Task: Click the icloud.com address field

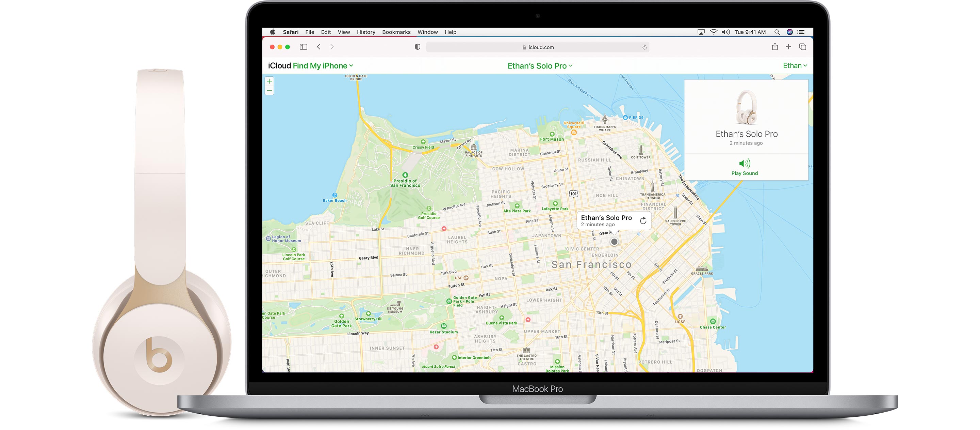Action: (540, 47)
